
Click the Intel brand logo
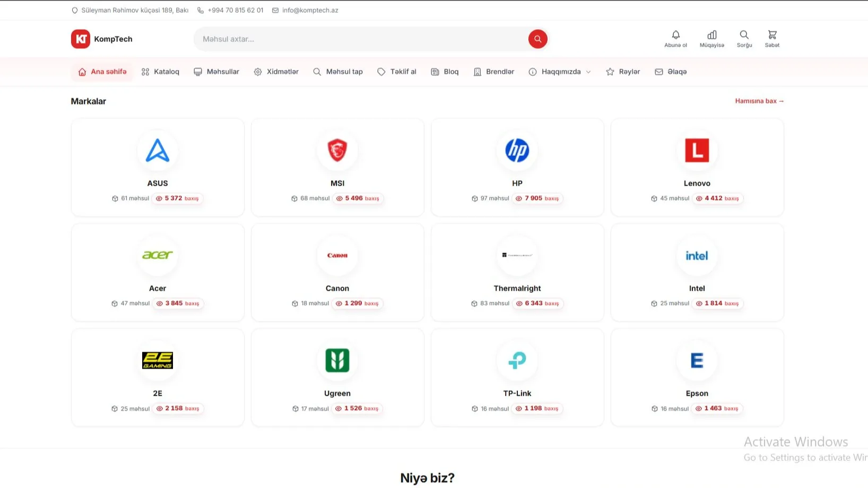[697, 255]
